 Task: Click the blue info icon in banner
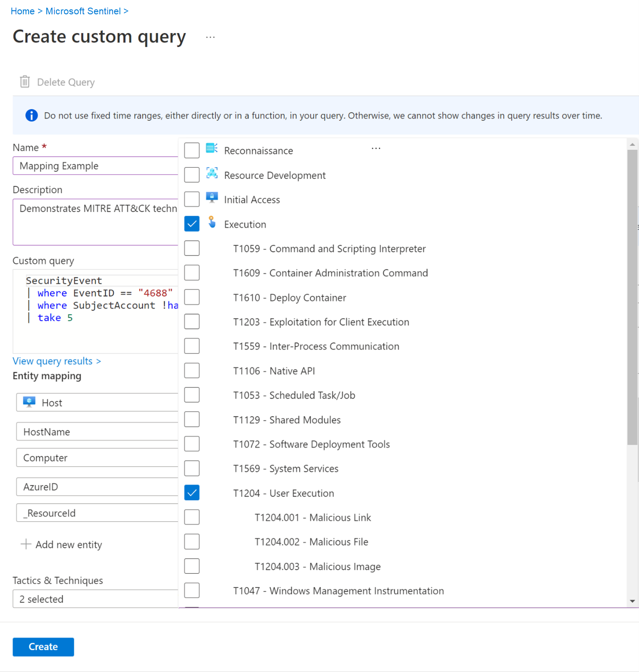click(32, 115)
